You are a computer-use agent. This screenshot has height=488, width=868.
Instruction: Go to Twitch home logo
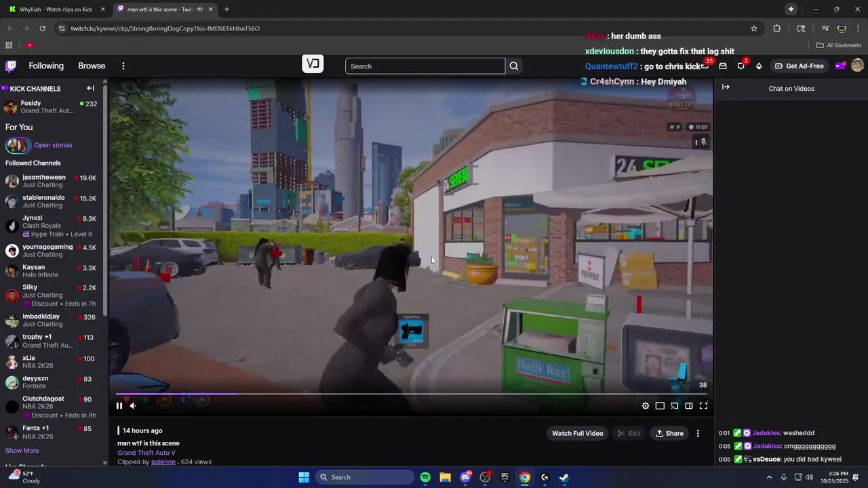(x=11, y=66)
